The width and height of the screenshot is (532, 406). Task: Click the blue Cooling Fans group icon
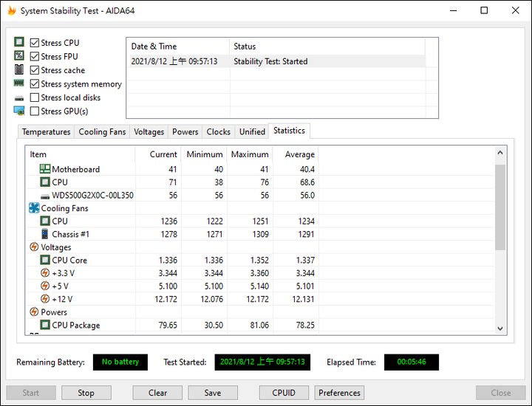[34, 207]
